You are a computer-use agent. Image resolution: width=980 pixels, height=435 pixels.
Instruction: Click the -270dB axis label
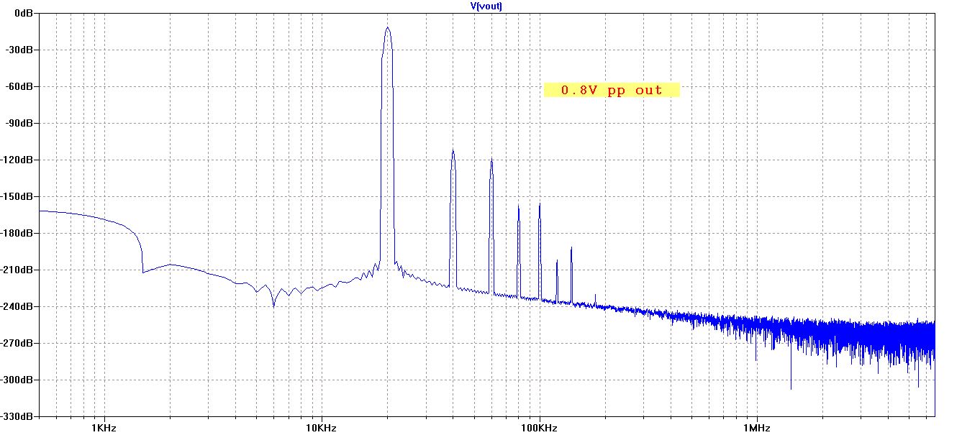(x=18, y=343)
